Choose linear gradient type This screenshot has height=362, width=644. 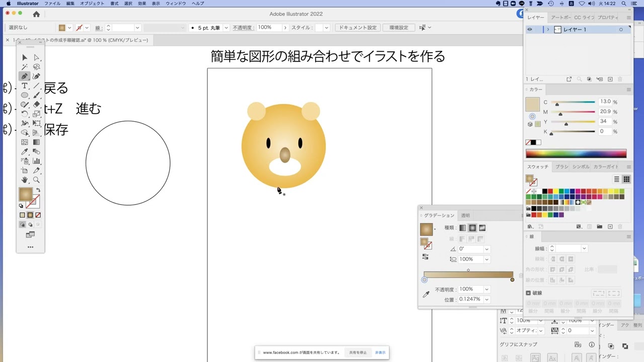point(462,228)
